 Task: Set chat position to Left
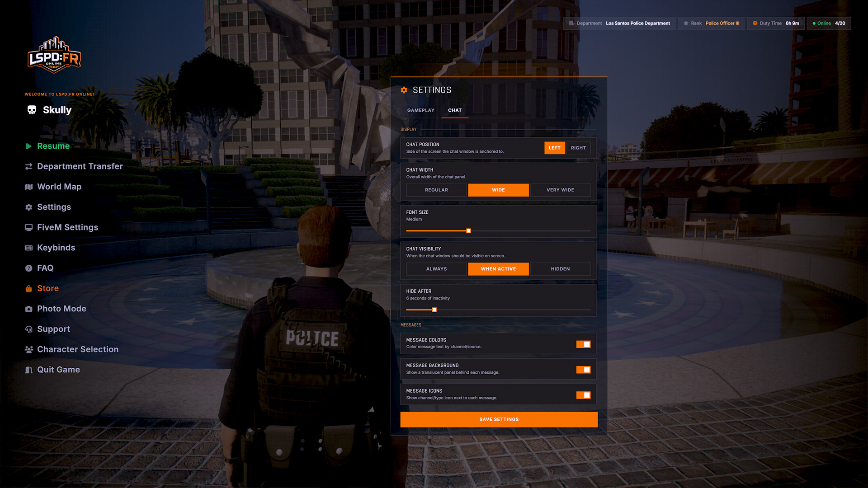point(554,148)
